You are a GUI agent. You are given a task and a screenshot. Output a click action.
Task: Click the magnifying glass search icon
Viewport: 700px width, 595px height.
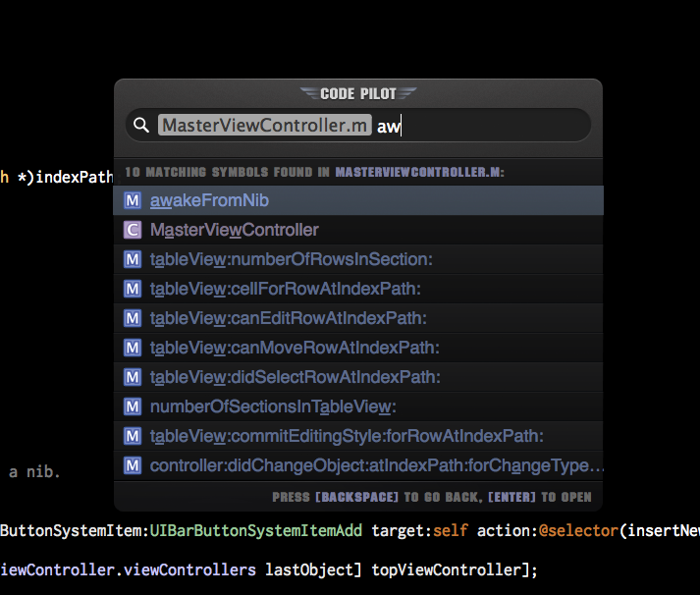(141, 125)
